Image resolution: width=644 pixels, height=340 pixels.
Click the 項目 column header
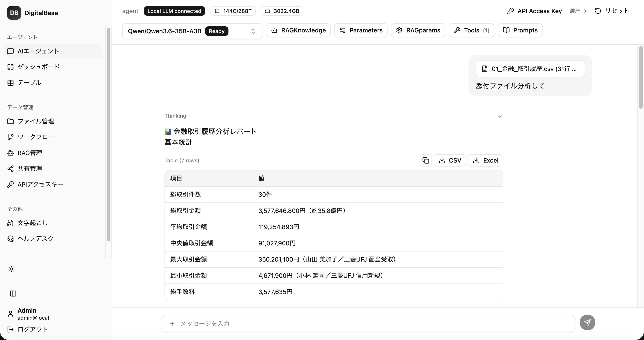pos(176,178)
